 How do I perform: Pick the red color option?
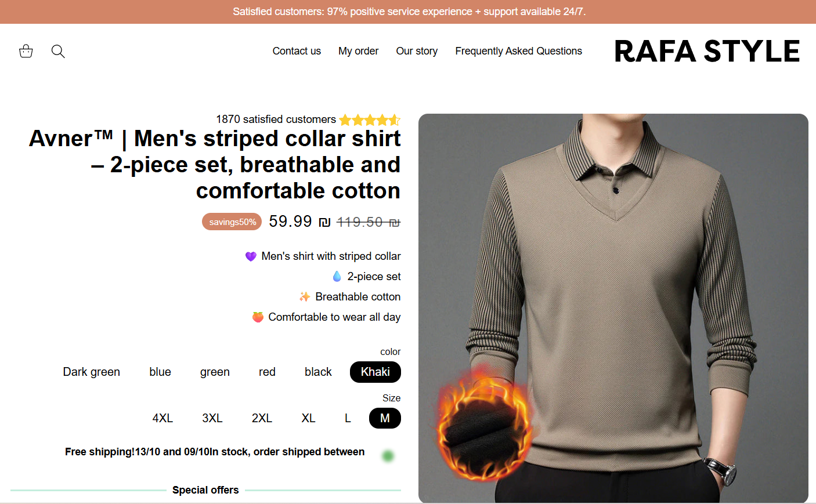coord(267,372)
